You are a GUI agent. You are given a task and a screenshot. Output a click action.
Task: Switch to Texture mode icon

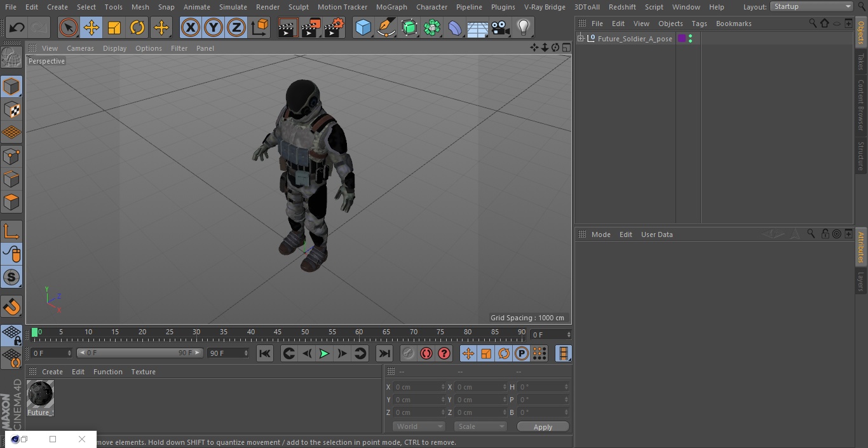tap(11, 110)
